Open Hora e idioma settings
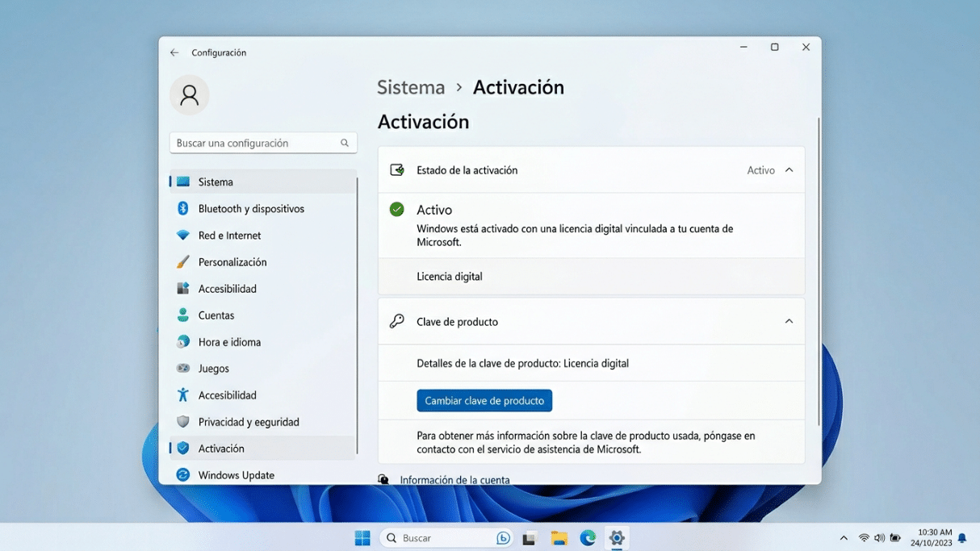The height and width of the screenshot is (551, 980). click(x=262, y=341)
